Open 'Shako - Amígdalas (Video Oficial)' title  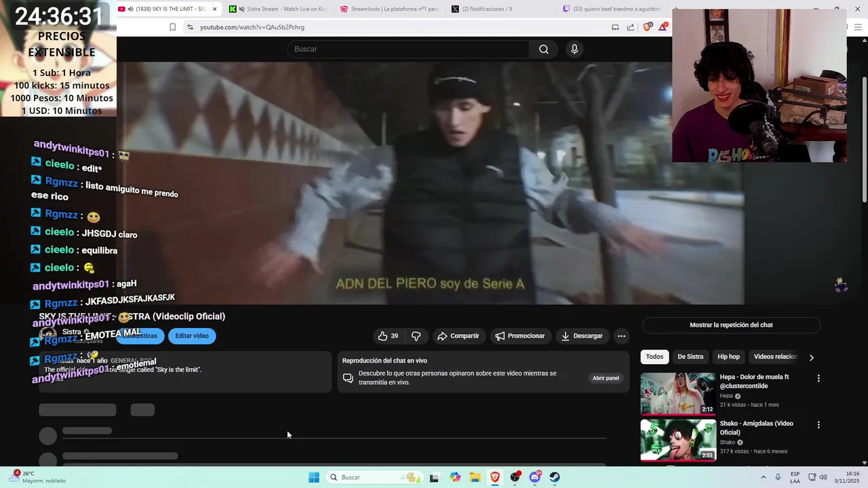[756, 428]
